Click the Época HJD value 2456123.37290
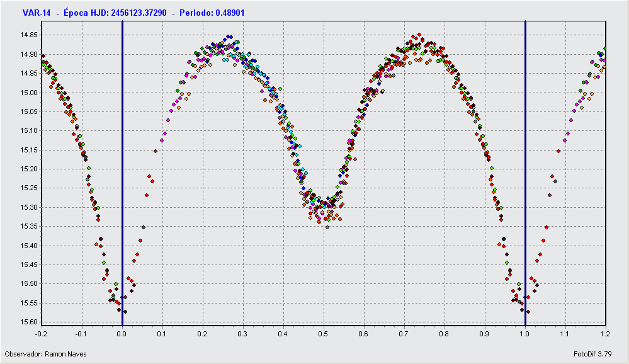This screenshot has height=364, width=629. point(139,13)
